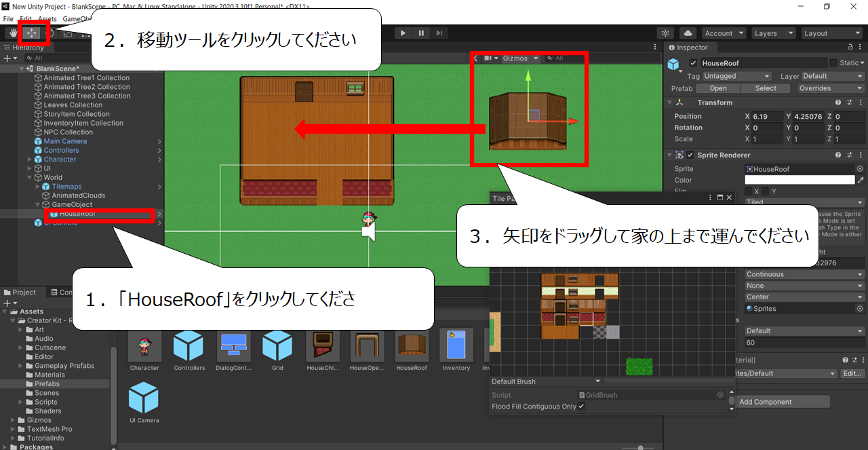868x450 pixels.
Task: Collapse the World hierarchy node
Action: coord(30,177)
